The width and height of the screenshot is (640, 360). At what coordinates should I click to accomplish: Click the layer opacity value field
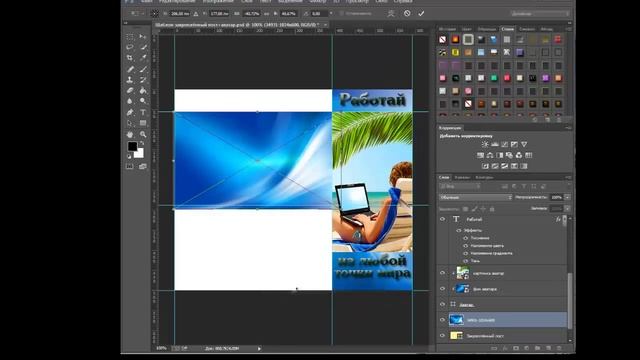click(x=556, y=198)
